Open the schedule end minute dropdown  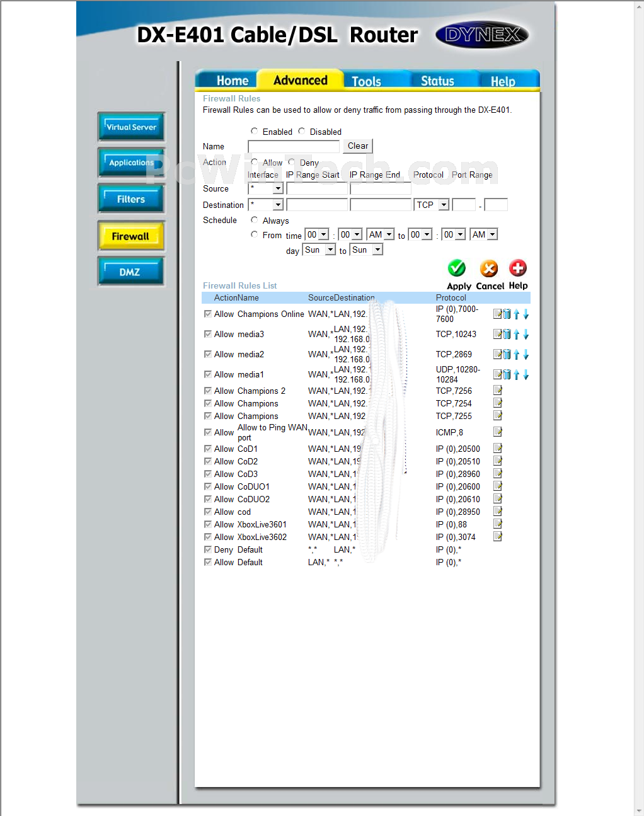tap(454, 234)
